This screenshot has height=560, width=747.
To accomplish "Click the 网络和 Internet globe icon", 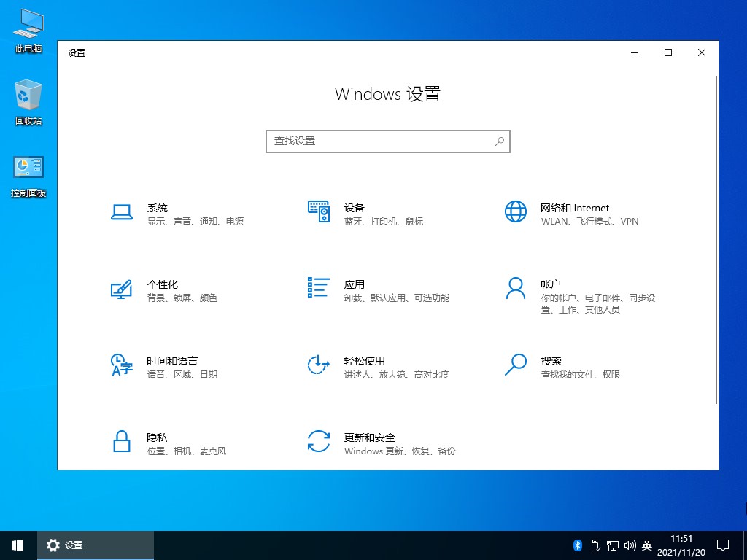I will click(x=515, y=211).
